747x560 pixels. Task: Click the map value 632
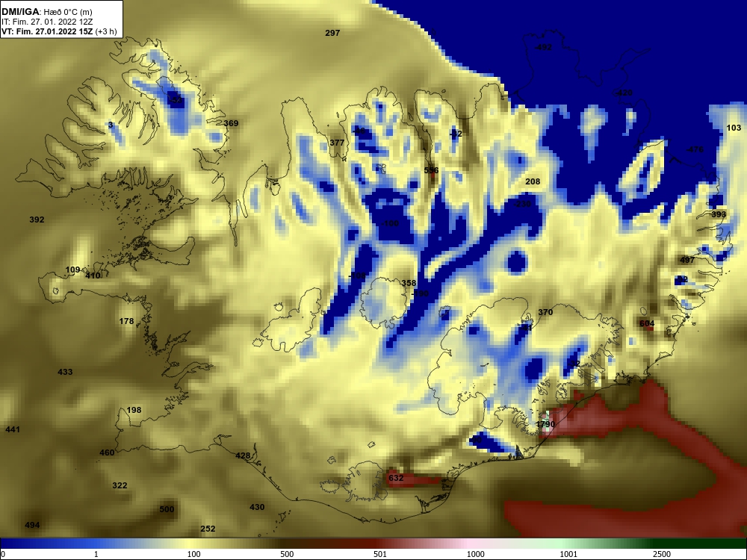[396, 478]
